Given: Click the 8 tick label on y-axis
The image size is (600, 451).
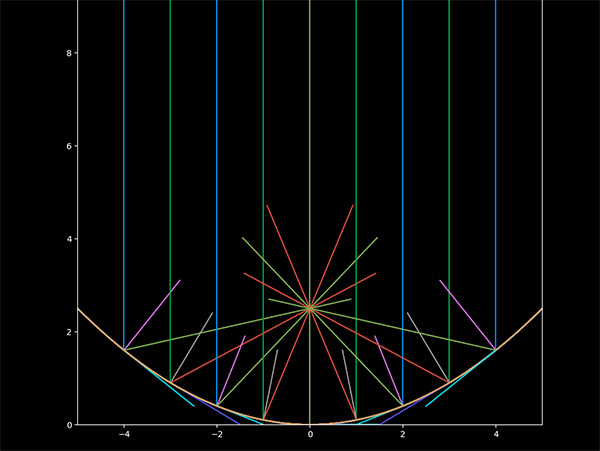Looking at the screenshot, I should coord(69,53).
